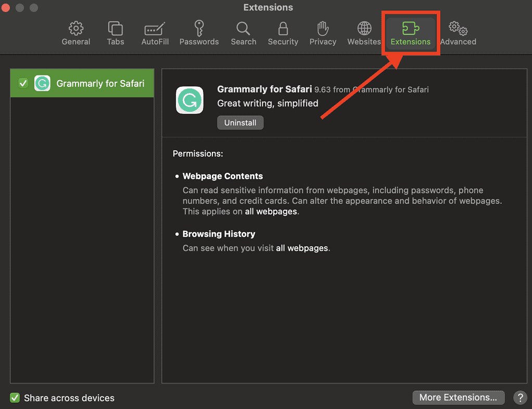Click the Browsing History permission heading

[219, 234]
